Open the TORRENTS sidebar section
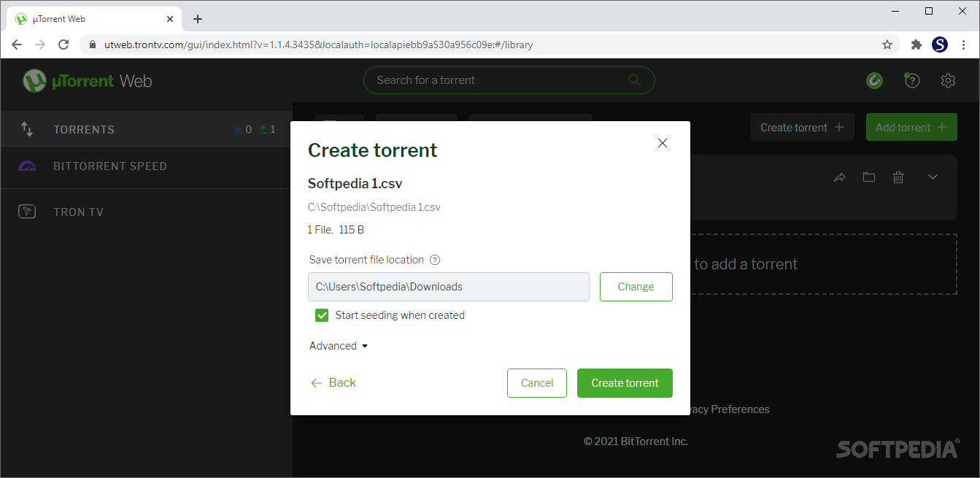The image size is (980, 478). (x=146, y=129)
